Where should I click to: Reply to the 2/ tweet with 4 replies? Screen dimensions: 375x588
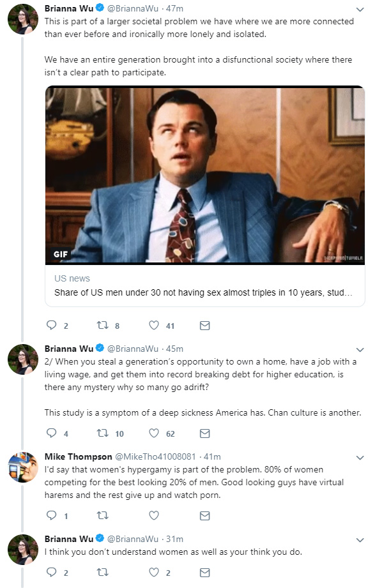(x=51, y=433)
